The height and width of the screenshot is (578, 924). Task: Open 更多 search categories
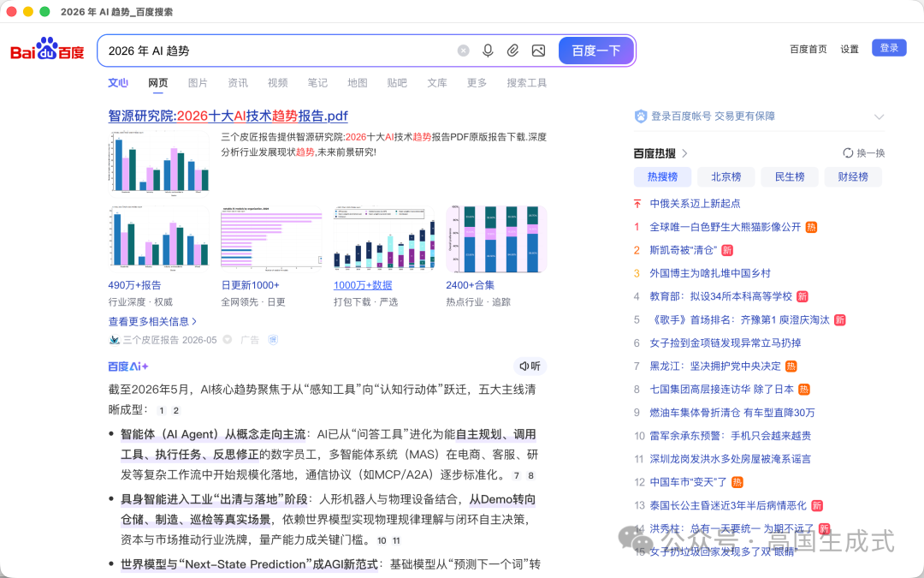pos(477,82)
